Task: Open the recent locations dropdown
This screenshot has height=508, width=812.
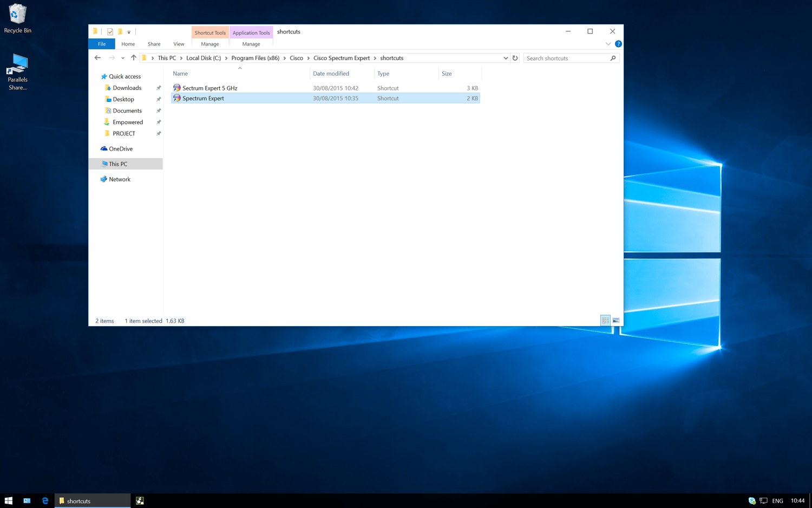Action: 123,58
